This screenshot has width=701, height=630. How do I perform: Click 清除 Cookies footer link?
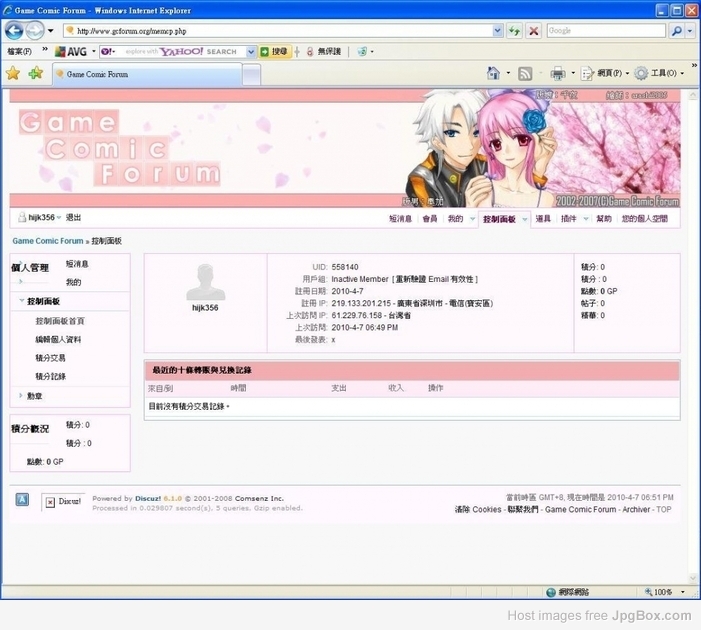478,510
